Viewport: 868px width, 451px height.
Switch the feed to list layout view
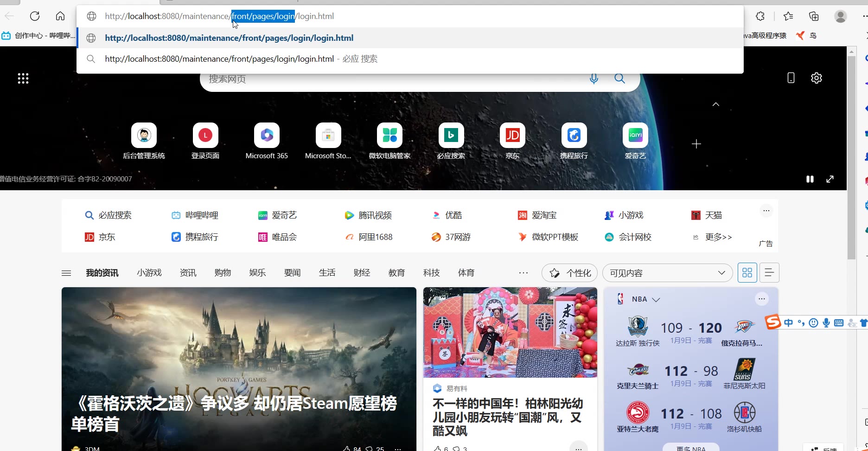point(769,273)
